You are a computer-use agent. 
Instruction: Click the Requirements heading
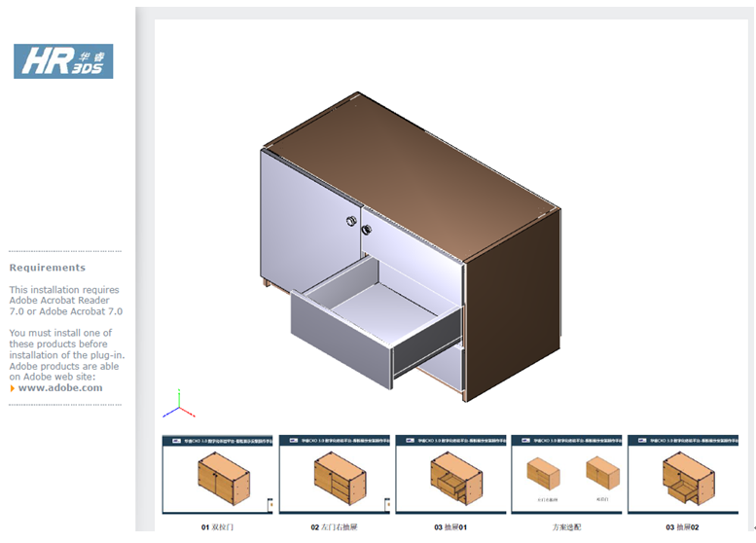48,268
